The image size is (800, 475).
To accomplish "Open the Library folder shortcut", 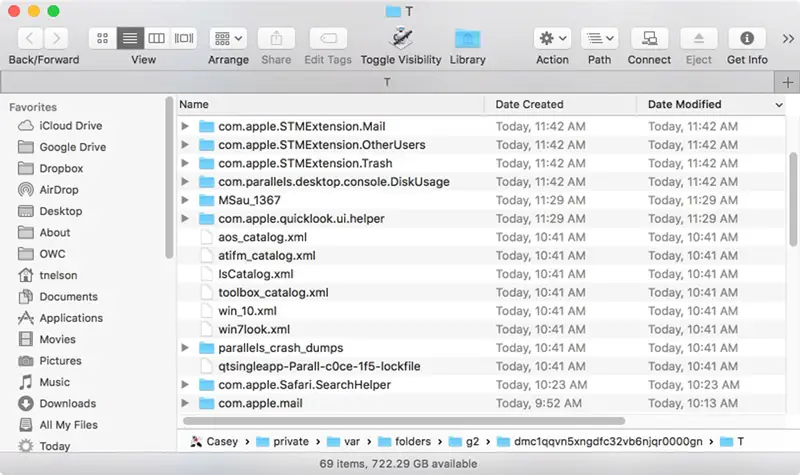I will [x=467, y=38].
